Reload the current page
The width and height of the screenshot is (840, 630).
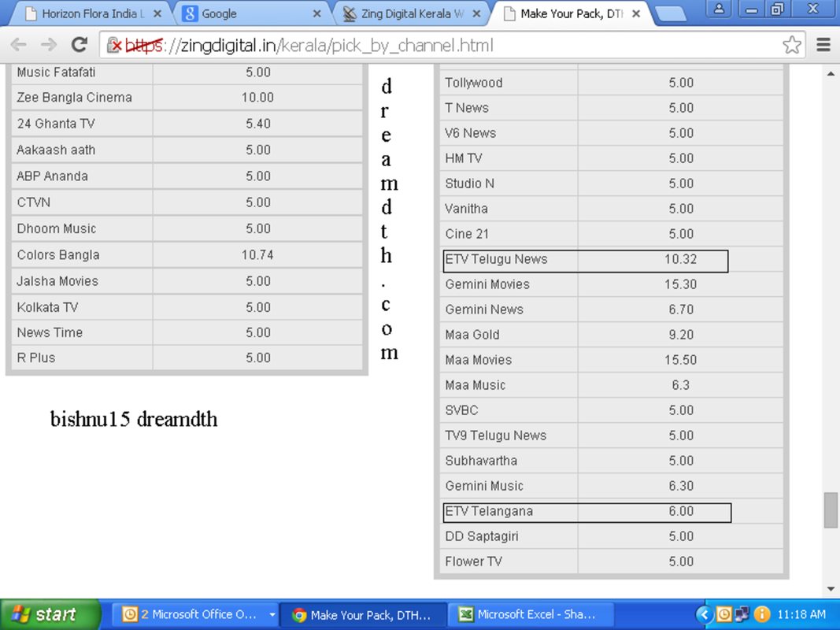[x=80, y=45]
